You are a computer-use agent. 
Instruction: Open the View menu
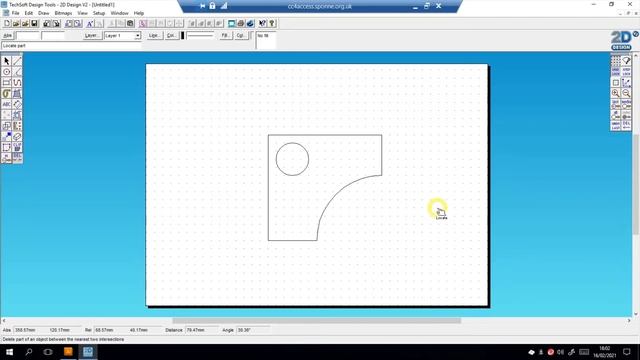[82, 13]
